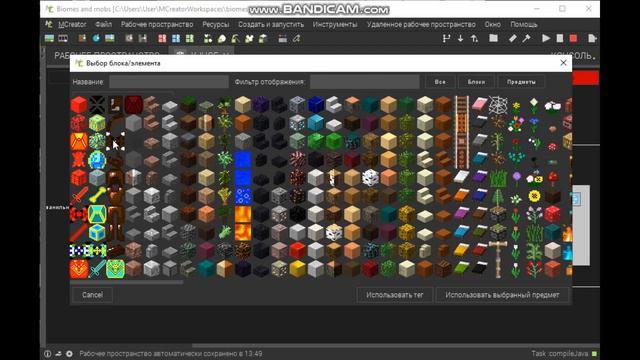Run the client with the play icon
Image resolution: width=640 pixels, height=360 pixels.
(546, 38)
